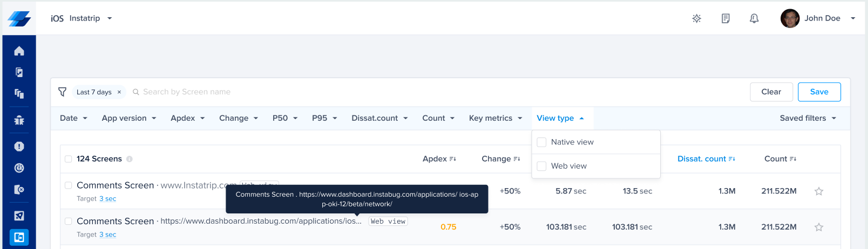Open the Home icon in the sidebar
The width and height of the screenshot is (868, 249).
coord(19,51)
